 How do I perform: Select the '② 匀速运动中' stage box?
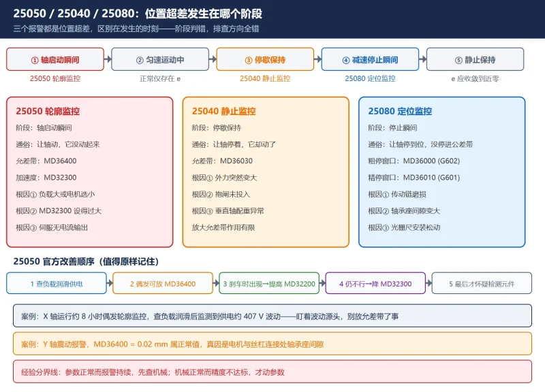point(160,59)
